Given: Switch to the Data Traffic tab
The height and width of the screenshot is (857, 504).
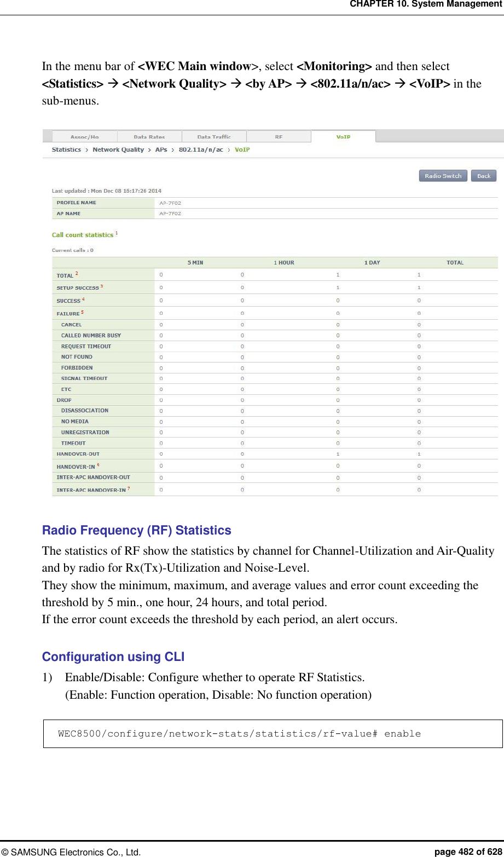Looking at the screenshot, I should coord(214,136).
